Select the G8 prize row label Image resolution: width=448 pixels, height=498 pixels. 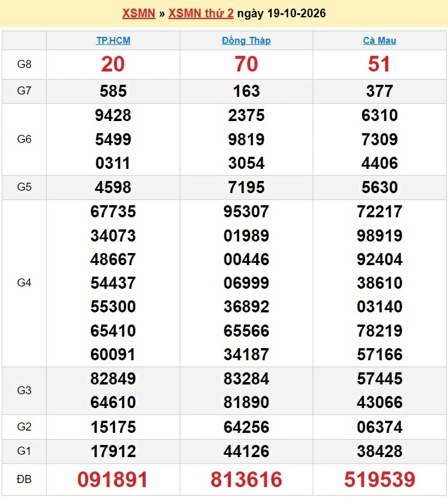point(24,64)
